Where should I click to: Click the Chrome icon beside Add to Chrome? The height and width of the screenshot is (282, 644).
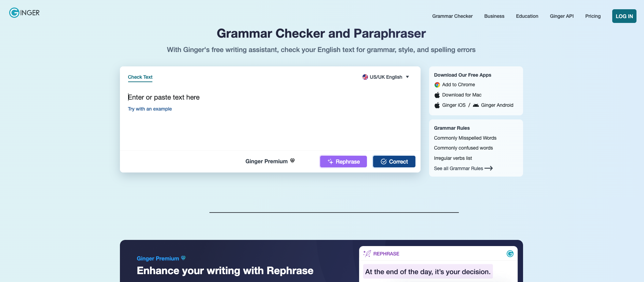point(437,85)
